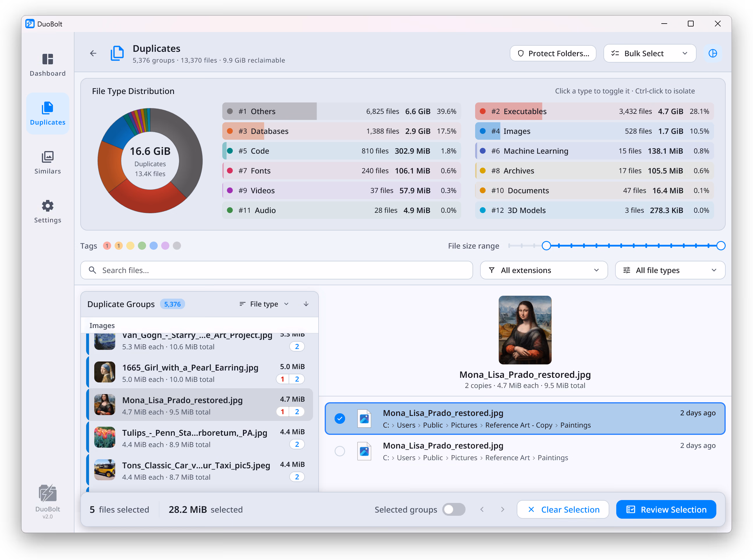Filter by the orange tag swatch
This screenshot has width=753, height=560.
(119, 245)
